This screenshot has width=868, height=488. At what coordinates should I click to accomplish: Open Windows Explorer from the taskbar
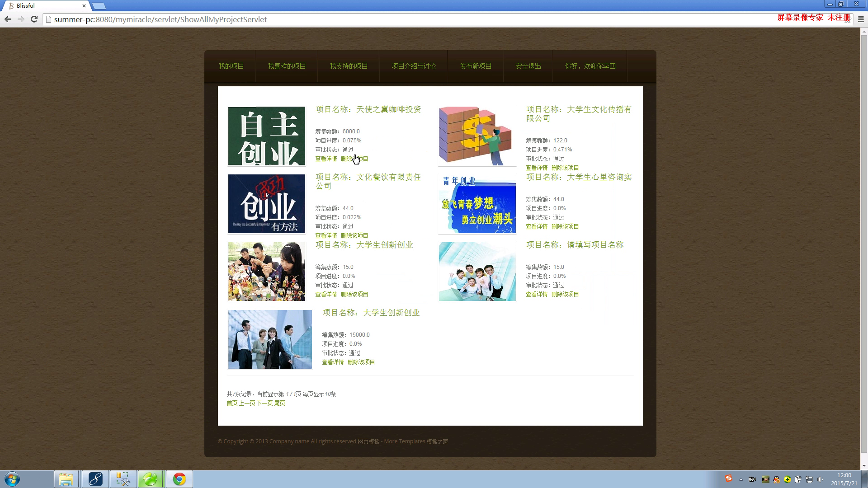pos(66,479)
